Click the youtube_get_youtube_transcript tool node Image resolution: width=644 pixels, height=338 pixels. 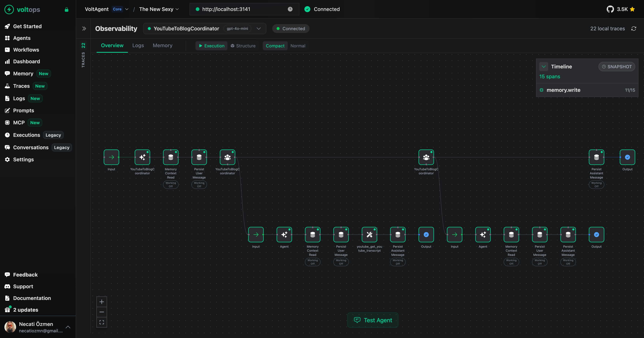[x=369, y=234]
